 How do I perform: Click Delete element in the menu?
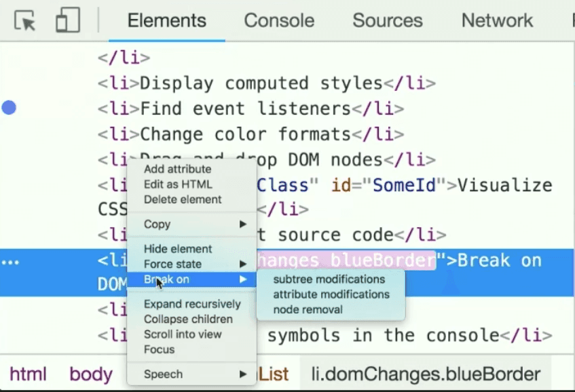[183, 199]
